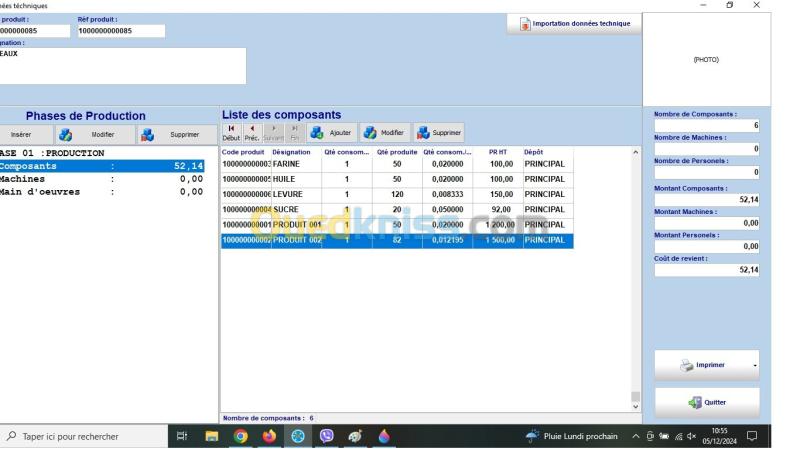Click the component list scroll down arrow
800x449 pixels.
(635, 407)
